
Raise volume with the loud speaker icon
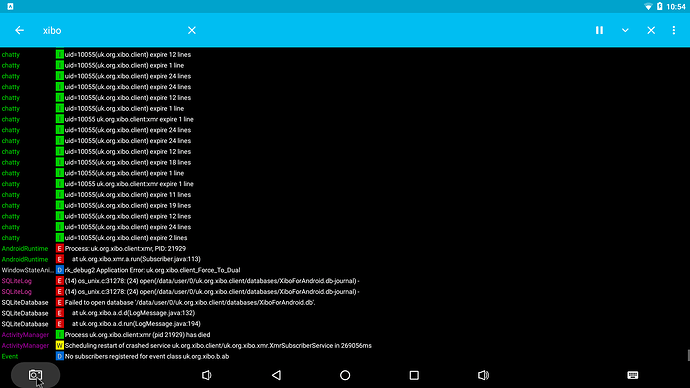(483, 375)
